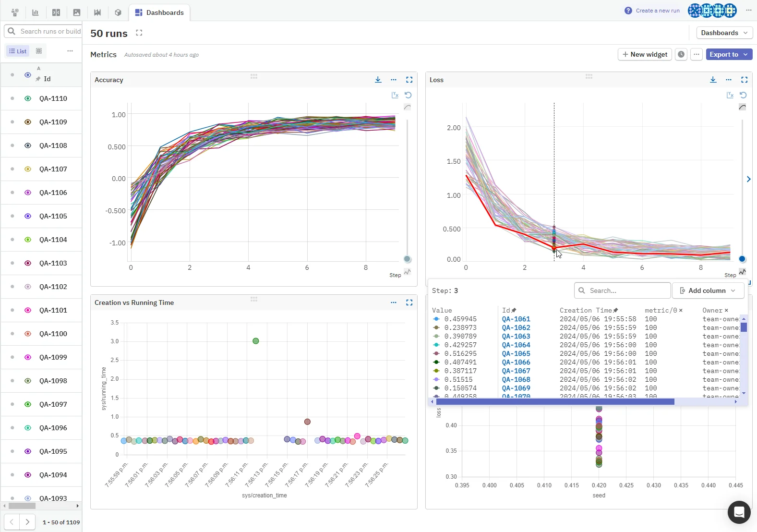
Task: Open help for Create a new run
Action: coord(628,11)
